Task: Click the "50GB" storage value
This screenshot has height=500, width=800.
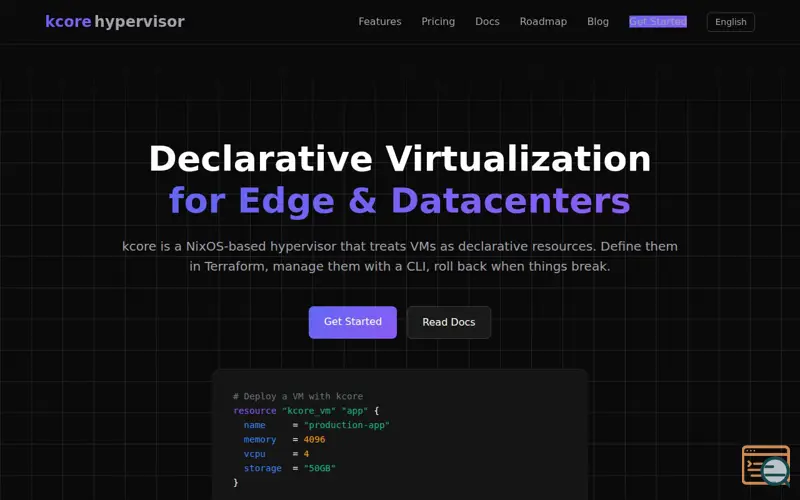Action: pyautogui.click(x=319, y=468)
